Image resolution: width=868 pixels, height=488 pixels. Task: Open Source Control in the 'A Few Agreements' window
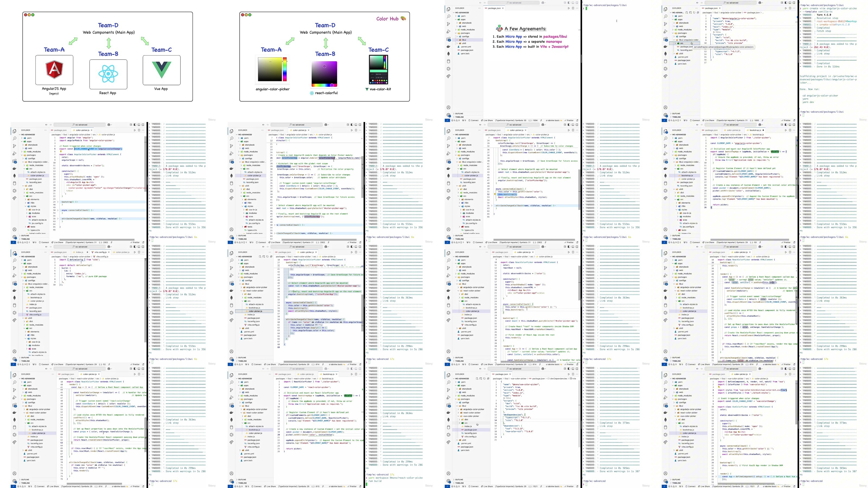coord(448,24)
